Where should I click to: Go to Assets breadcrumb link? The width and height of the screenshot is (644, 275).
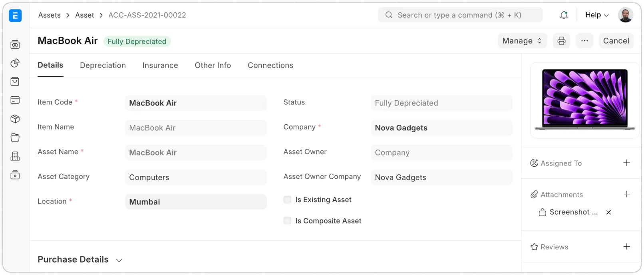(50, 15)
